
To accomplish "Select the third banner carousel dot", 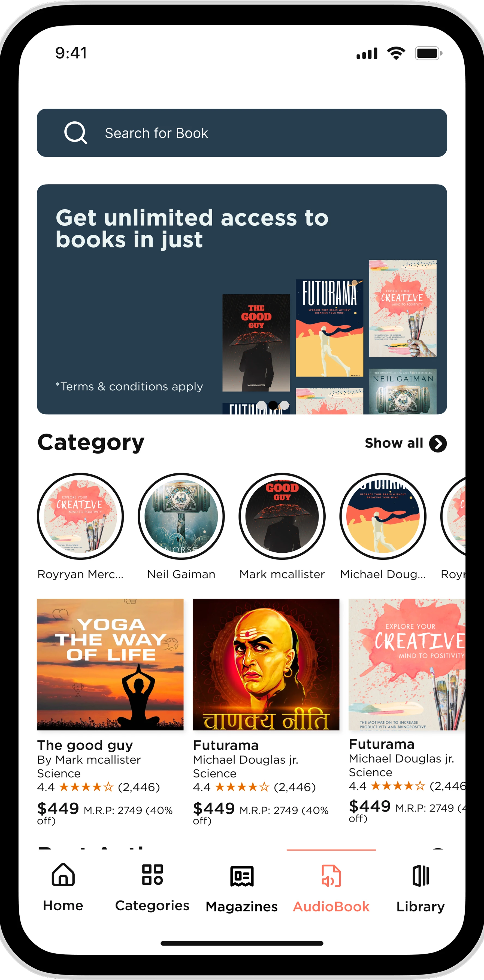I will [x=285, y=405].
